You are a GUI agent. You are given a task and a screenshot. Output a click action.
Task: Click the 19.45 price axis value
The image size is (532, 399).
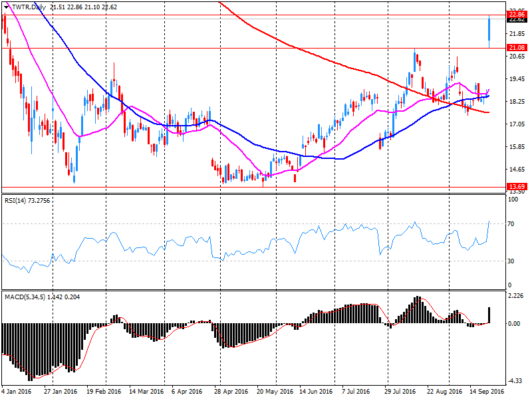pyautogui.click(x=517, y=79)
